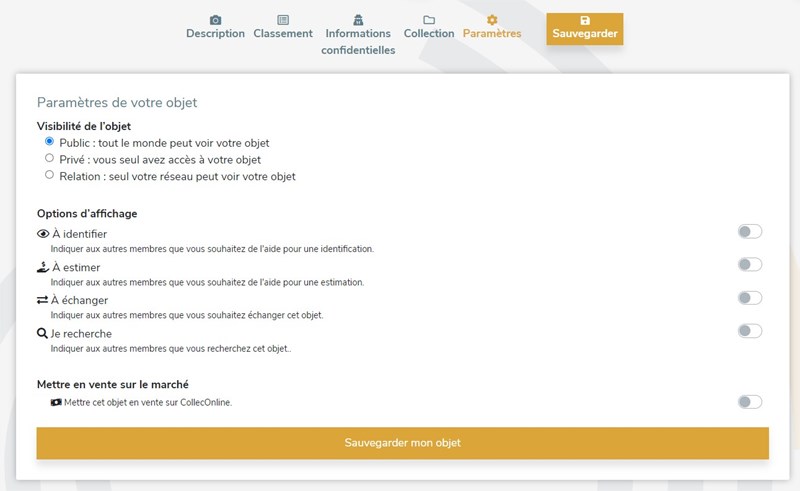Select the Privé visibility radio button

(49, 158)
